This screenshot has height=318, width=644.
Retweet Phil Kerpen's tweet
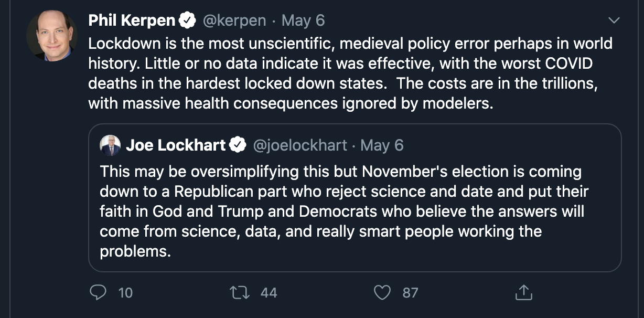(x=239, y=292)
